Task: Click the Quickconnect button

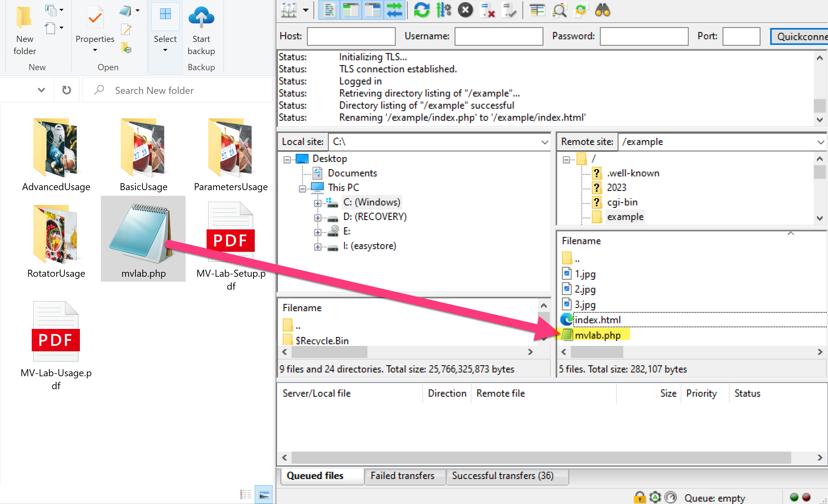Action: click(800, 36)
